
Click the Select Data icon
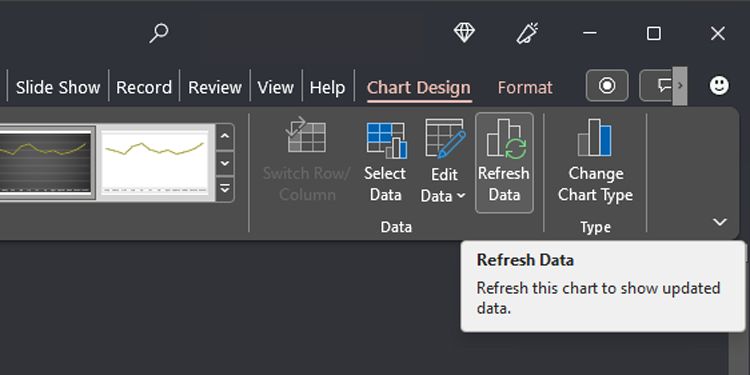pos(386,140)
